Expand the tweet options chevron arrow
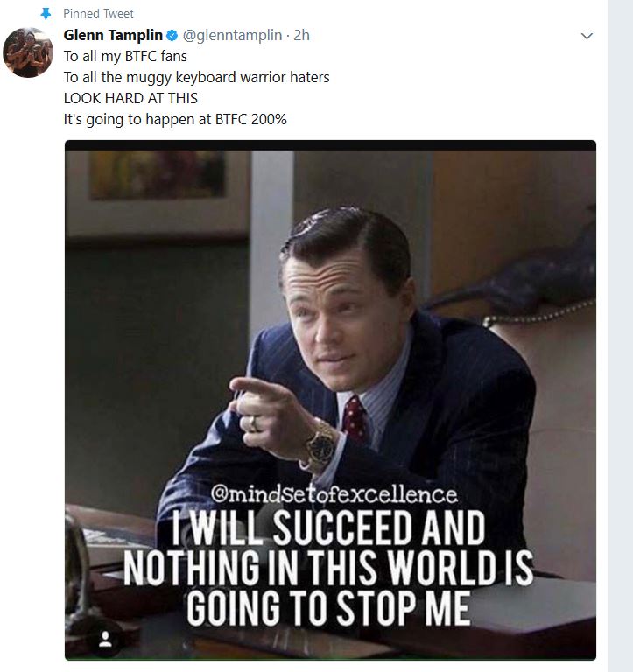This screenshot has height=672, width=633. point(587,37)
